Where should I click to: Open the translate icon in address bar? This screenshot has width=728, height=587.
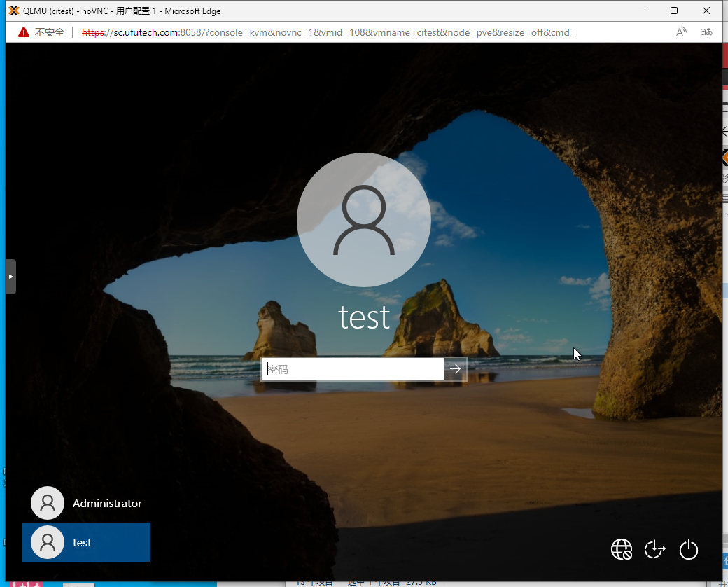706,32
